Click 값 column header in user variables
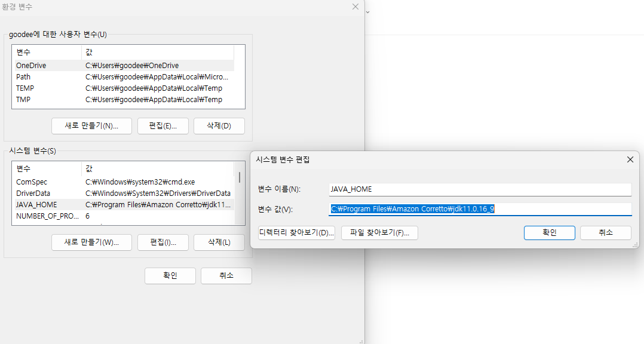The image size is (644, 344). pyautogui.click(x=158, y=52)
